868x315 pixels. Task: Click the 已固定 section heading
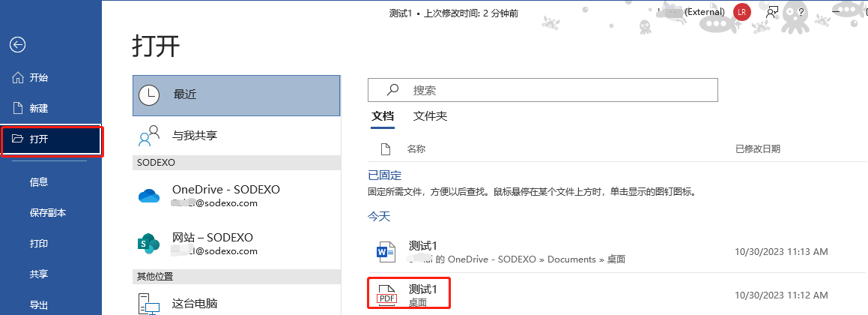385,175
